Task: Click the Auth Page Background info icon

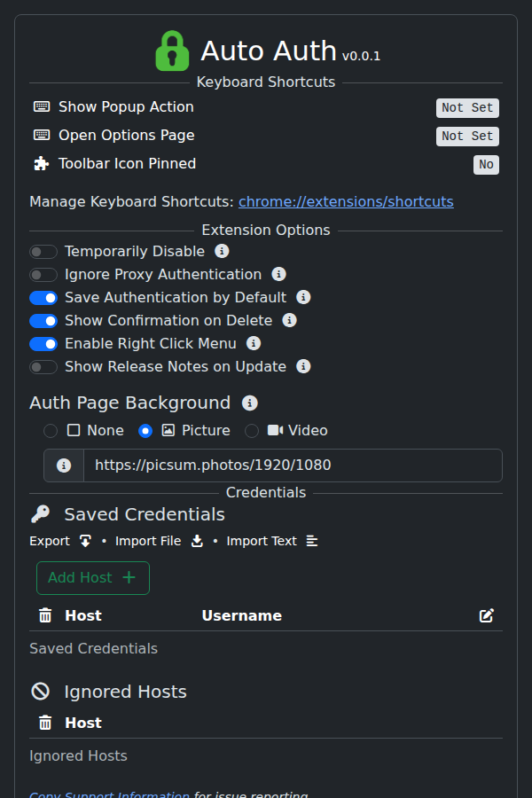Action: coord(250,403)
